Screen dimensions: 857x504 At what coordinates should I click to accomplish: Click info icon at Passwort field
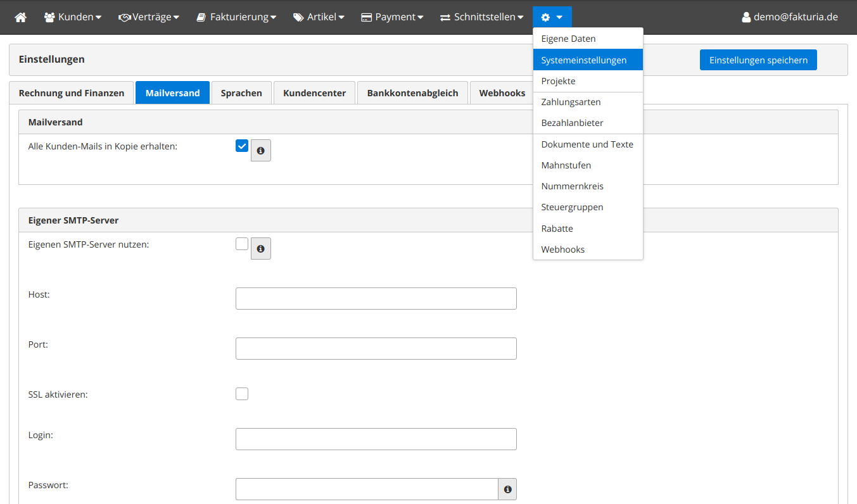click(x=507, y=489)
